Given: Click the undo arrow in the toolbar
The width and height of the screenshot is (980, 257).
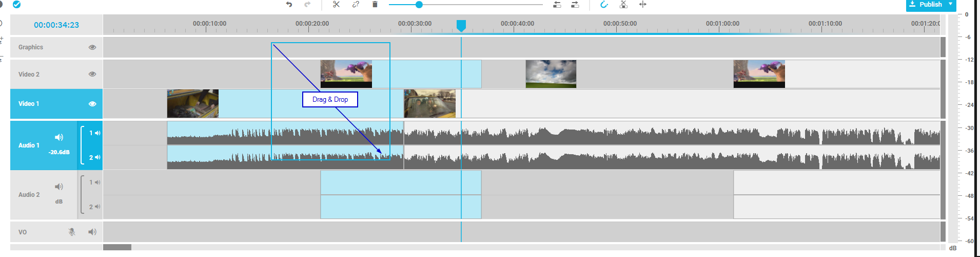Looking at the screenshot, I should pos(289,5).
